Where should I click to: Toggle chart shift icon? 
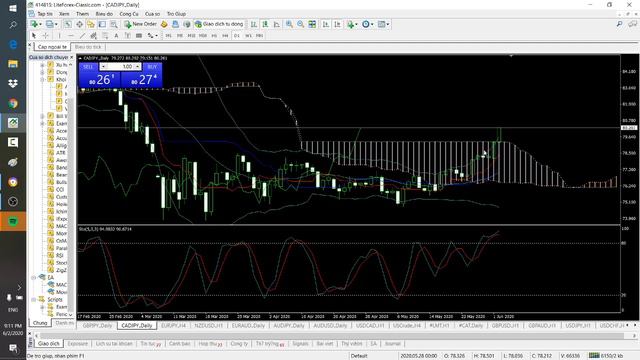(x=337, y=24)
